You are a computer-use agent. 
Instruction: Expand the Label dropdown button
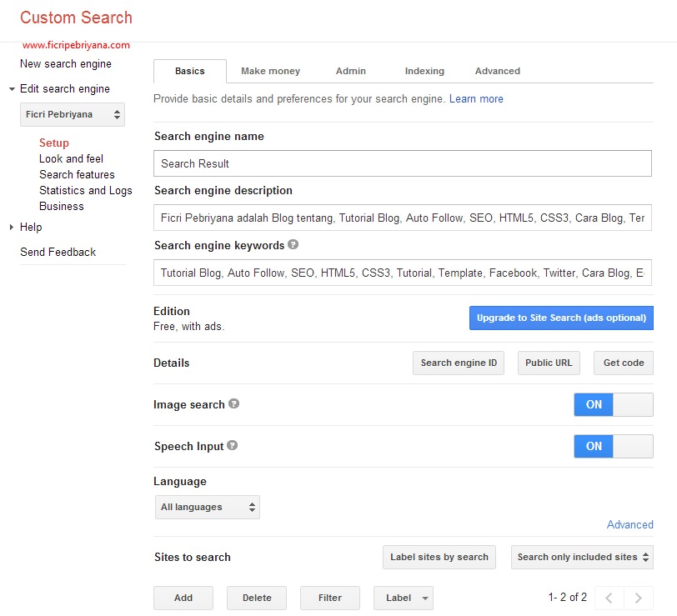[x=404, y=598]
